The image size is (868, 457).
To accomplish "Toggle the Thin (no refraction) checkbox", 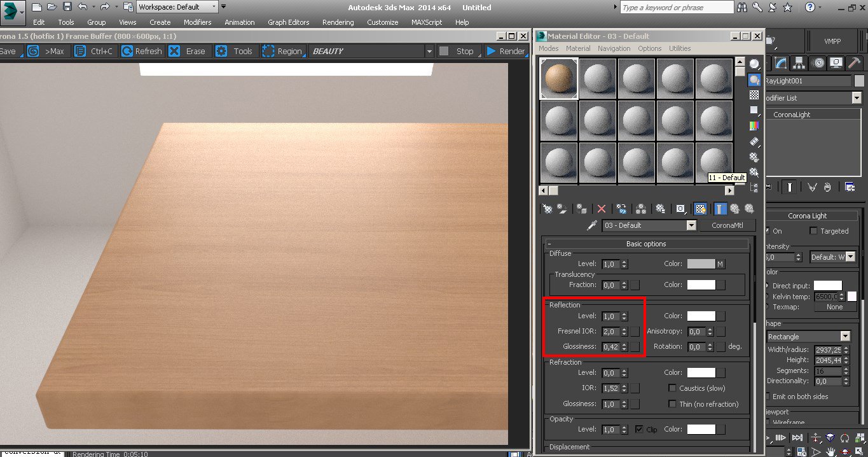I will point(672,404).
